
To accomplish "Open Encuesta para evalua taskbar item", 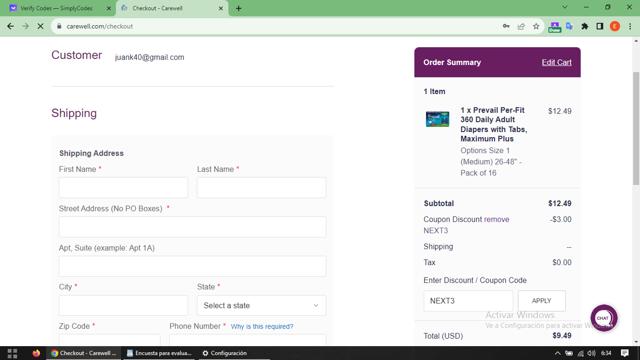I will 159,353.
